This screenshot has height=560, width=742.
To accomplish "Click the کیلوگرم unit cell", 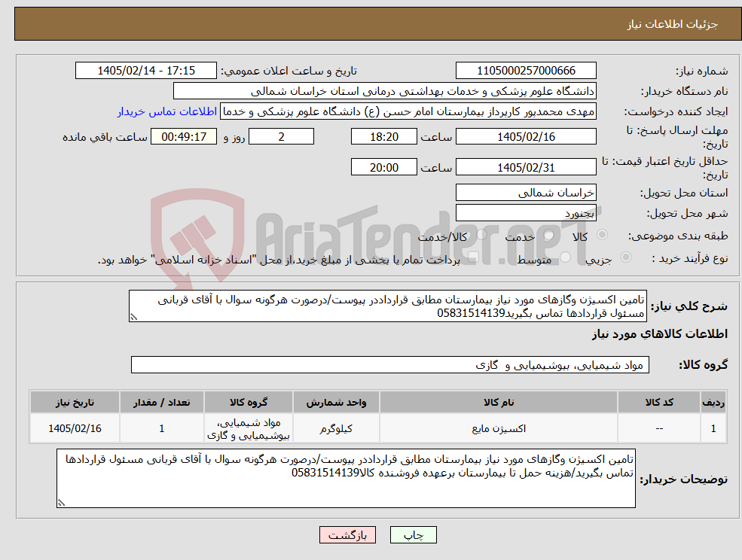I will (x=336, y=428).
